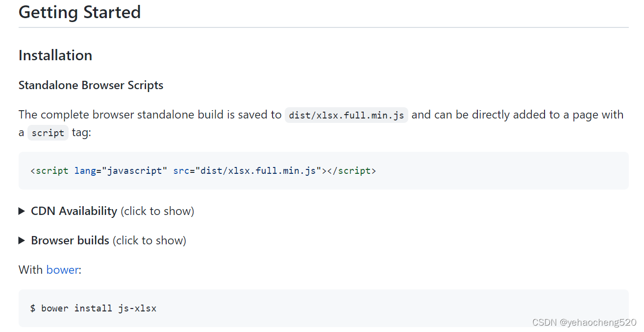The image size is (644, 332).
Task: Click the Getting Started heading
Action: click(80, 12)
